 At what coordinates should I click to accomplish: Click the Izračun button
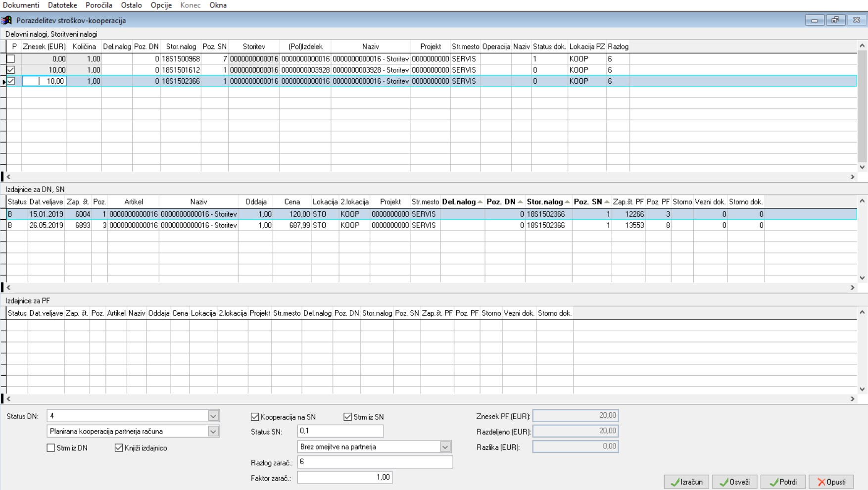pos(686,482)
